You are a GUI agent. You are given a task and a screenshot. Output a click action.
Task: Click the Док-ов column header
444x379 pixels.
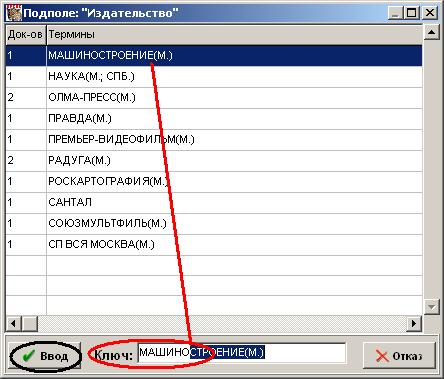tap(26, 34)
